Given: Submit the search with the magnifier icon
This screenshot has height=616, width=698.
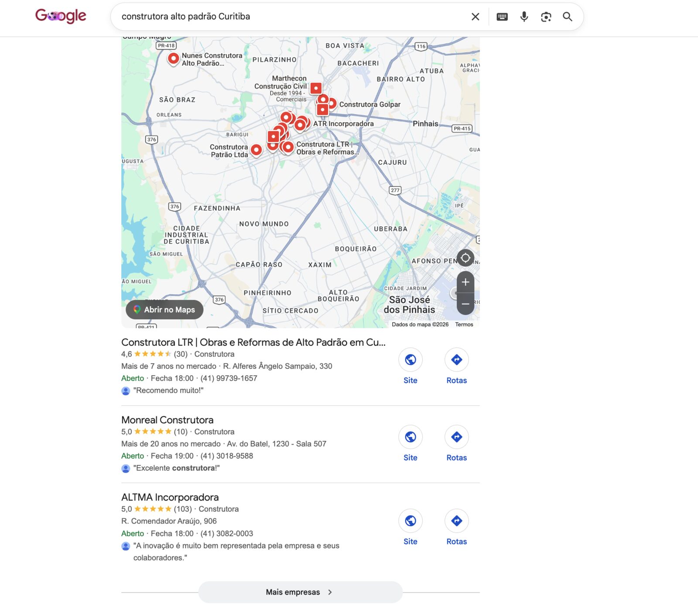Looking at the screenshot, I should tap(568, 17).
